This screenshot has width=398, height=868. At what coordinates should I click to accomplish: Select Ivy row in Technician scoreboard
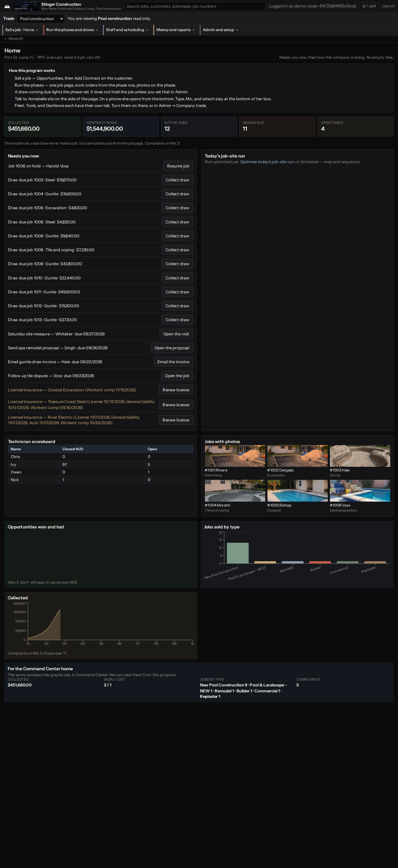100,464
